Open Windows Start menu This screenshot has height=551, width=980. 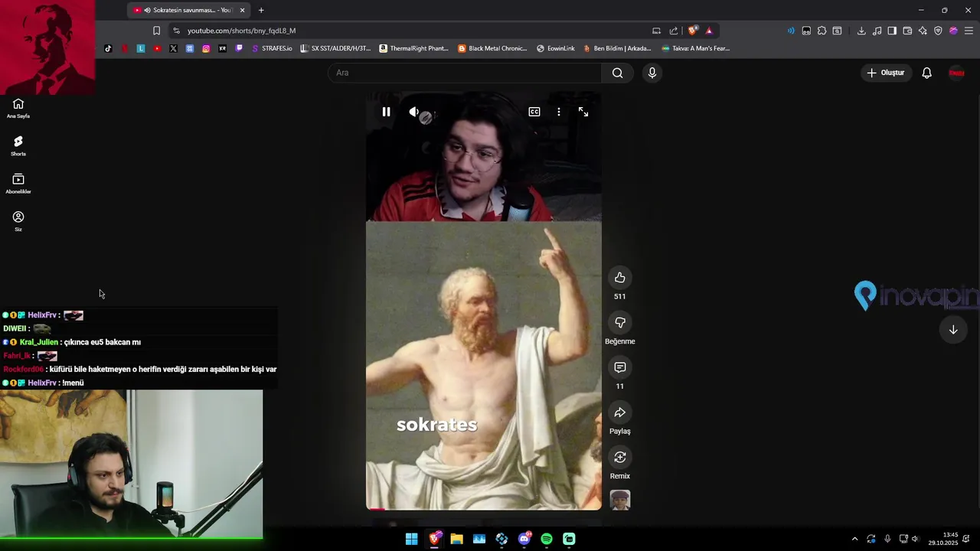point(412,539)
